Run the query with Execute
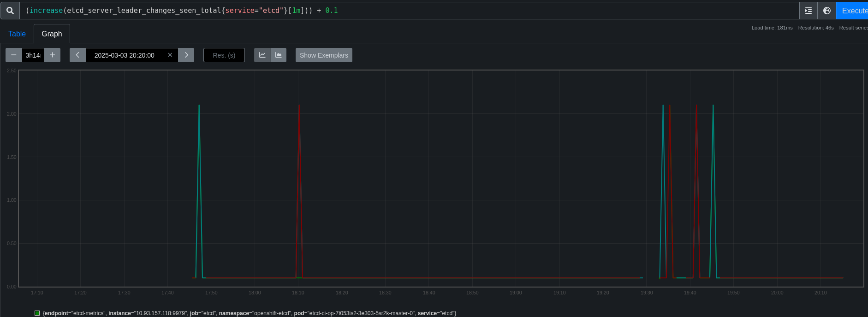 853,11
